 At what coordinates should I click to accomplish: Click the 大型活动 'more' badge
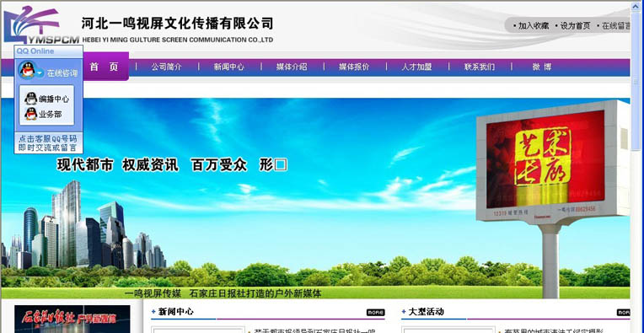[624, 312]
